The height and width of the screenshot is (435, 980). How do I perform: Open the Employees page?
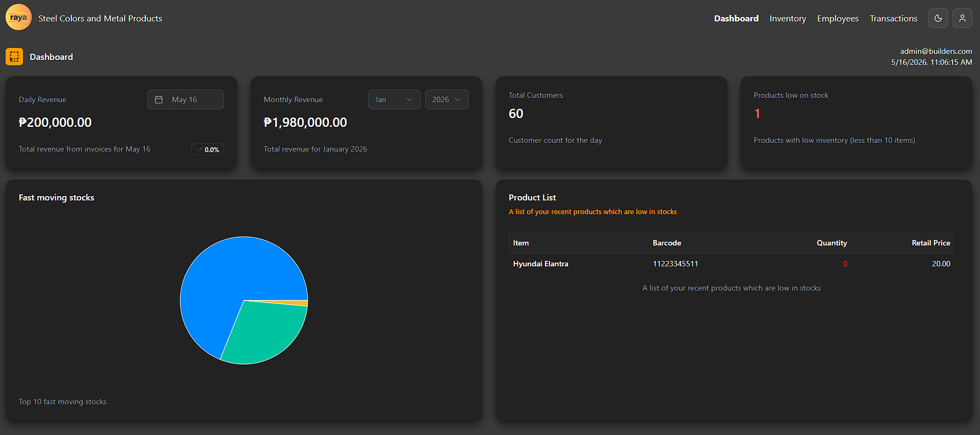point(838,18)
